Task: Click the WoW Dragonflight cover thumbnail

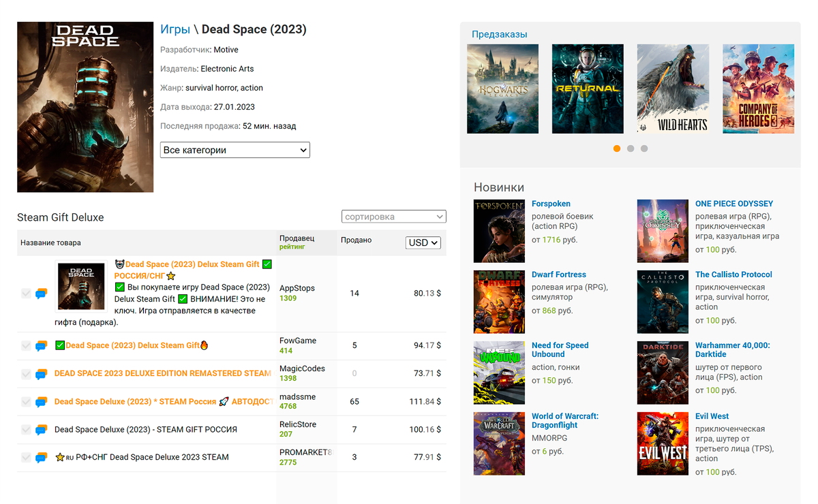Action: 499,443
